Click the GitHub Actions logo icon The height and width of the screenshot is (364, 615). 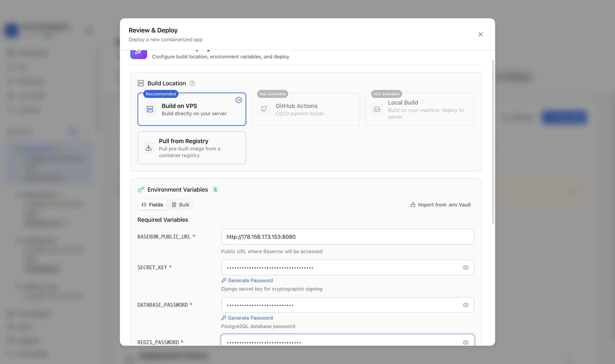tap(264, 109)
